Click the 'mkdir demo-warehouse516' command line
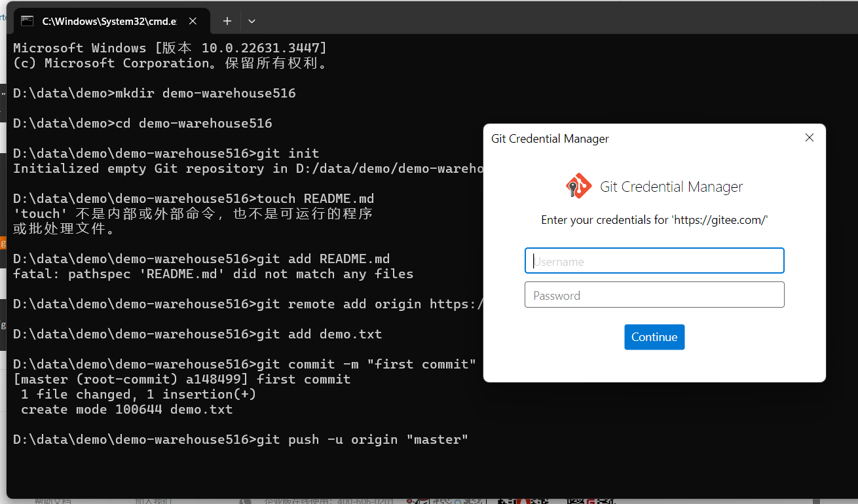This screenshot has height=504, width=858. click(155, 93)
